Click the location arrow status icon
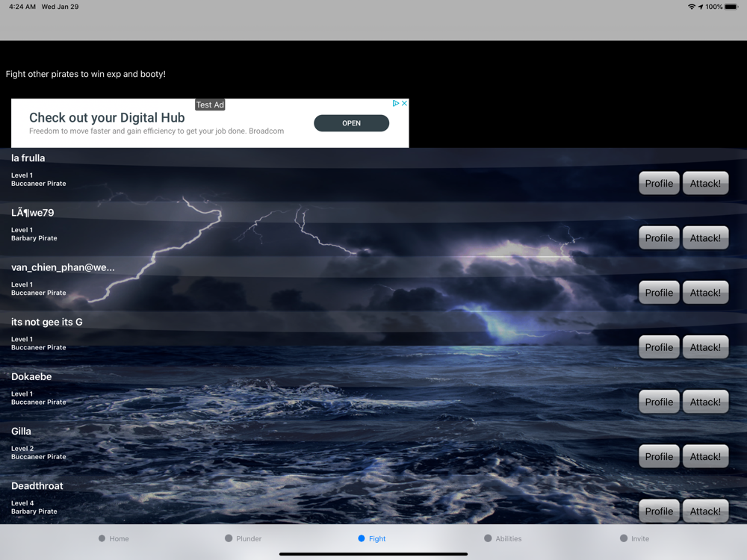The height and width of the screenshot is (560, 747). 701,7
